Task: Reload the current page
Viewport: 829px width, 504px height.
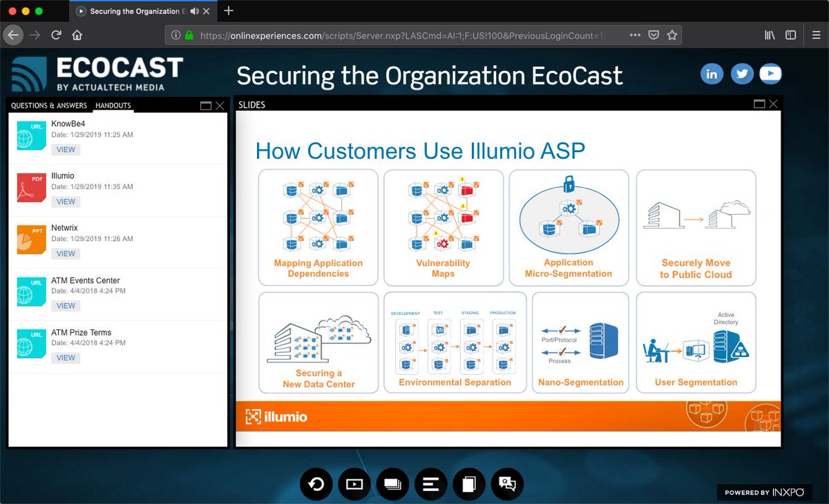Action: pyautogui.click(x=56, y=35)
